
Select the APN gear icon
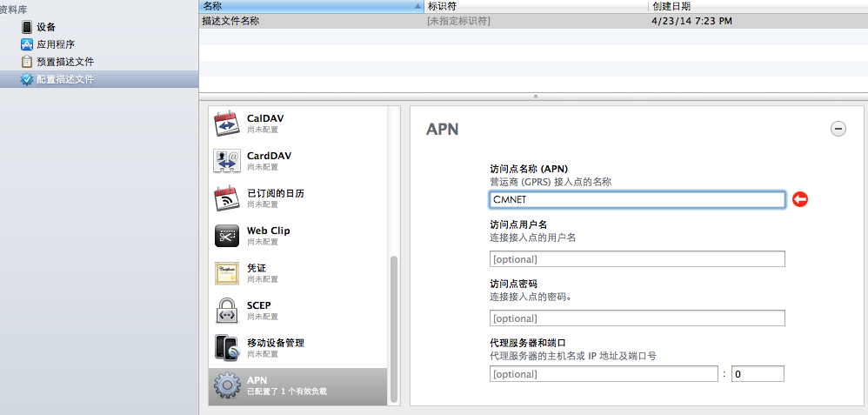[226, 385]
